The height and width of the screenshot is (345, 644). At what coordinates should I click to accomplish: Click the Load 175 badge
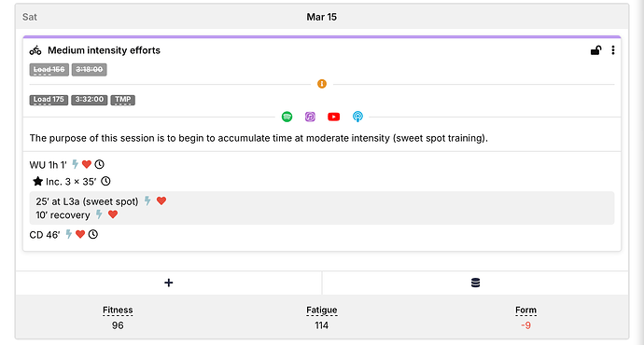pos(49,100)
